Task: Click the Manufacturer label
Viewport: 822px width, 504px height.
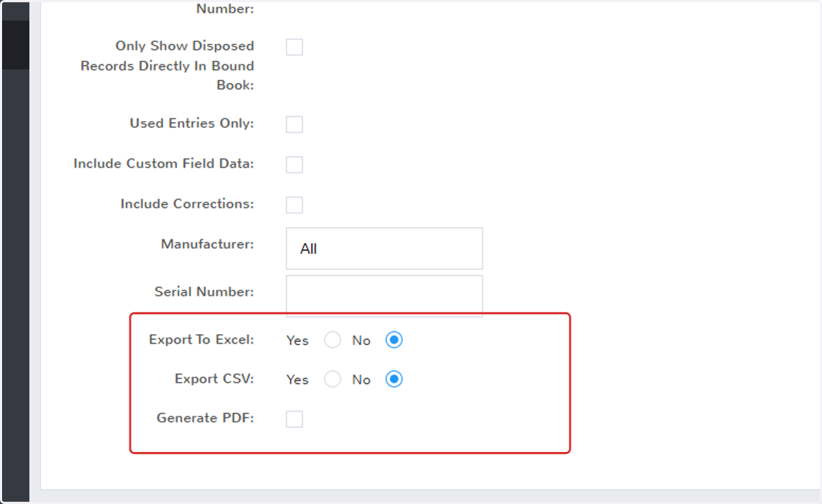Action: (208, 244)
